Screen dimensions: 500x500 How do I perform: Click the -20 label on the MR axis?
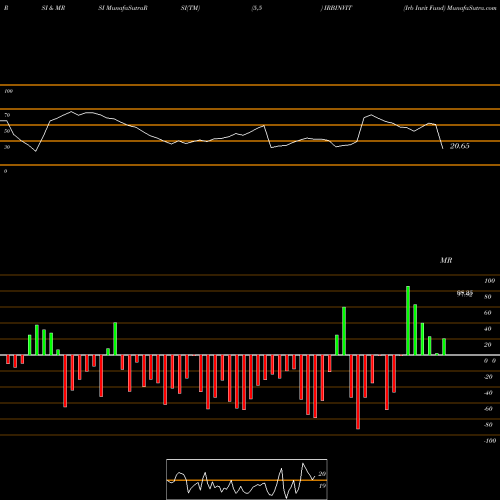[x=488, y=377]
